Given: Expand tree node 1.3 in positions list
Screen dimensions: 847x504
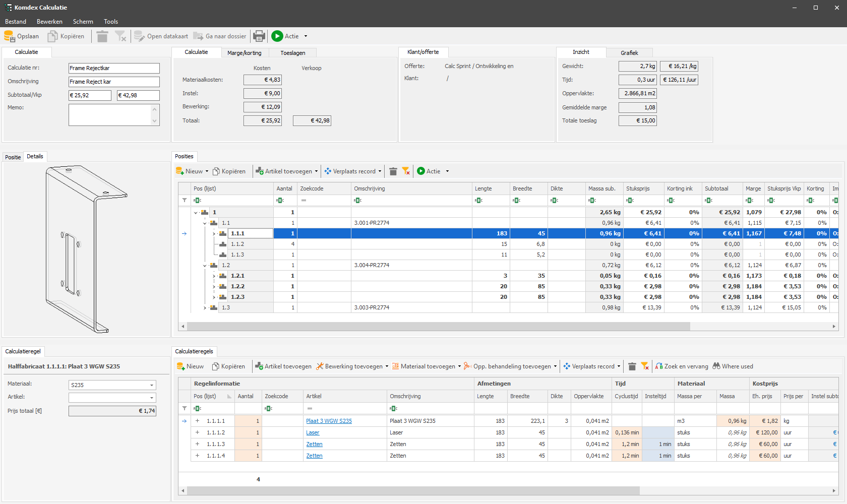Looking at the screenshot, I should tap(205, 307).
